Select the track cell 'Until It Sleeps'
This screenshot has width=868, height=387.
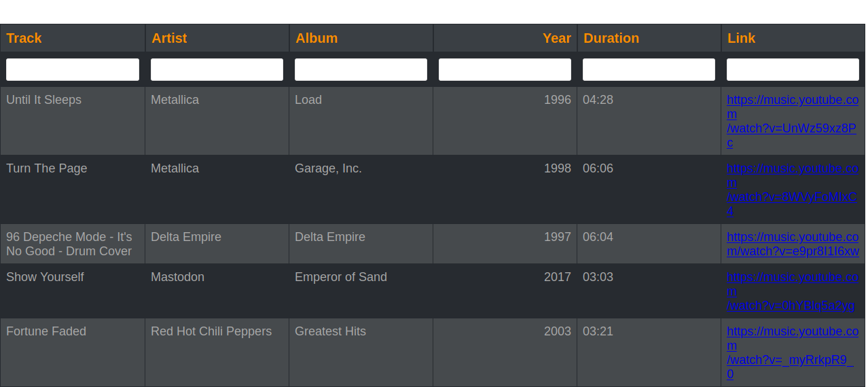73,121
